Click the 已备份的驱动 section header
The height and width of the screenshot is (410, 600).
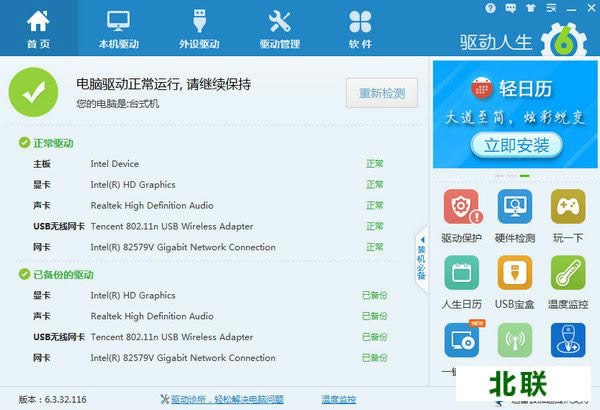pos(56,274)
